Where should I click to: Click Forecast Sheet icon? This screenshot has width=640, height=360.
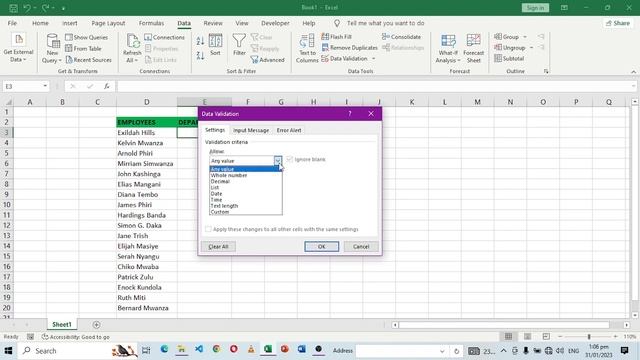click(x=473, y=41)
